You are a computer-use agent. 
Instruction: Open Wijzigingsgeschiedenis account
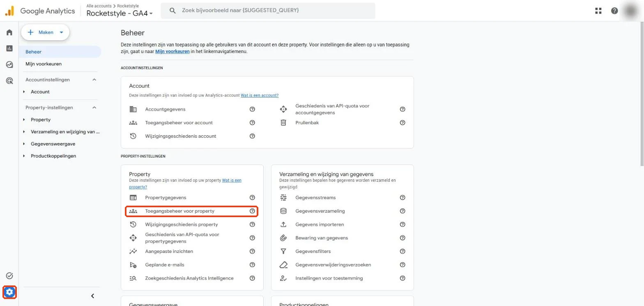tap(180, 136)
